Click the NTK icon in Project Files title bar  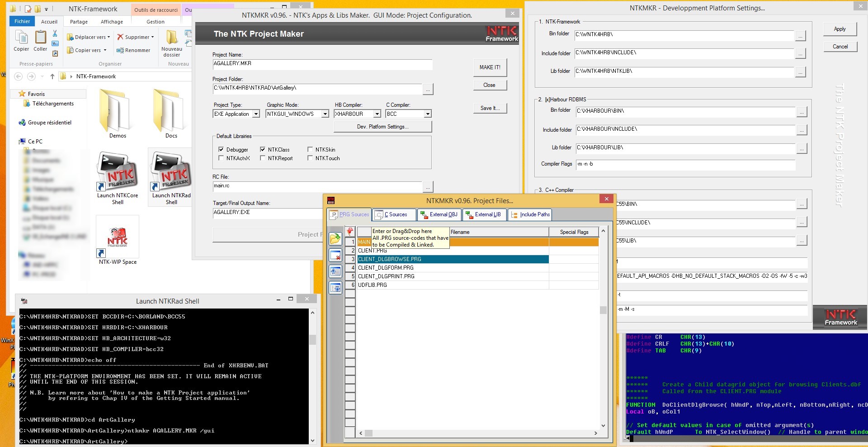[x=331, y=200]
